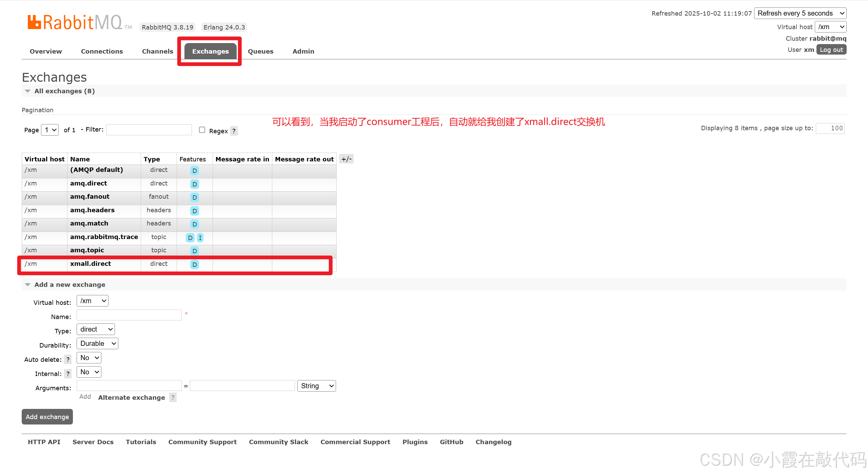Enable the Regex filter checkbox
The image size is (868, 474).
[202, 130]
